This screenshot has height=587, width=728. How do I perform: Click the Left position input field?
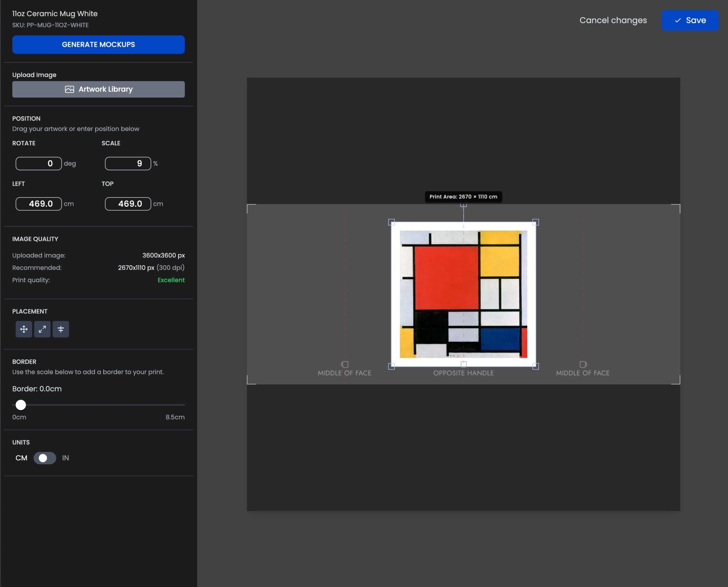[39, 204]
